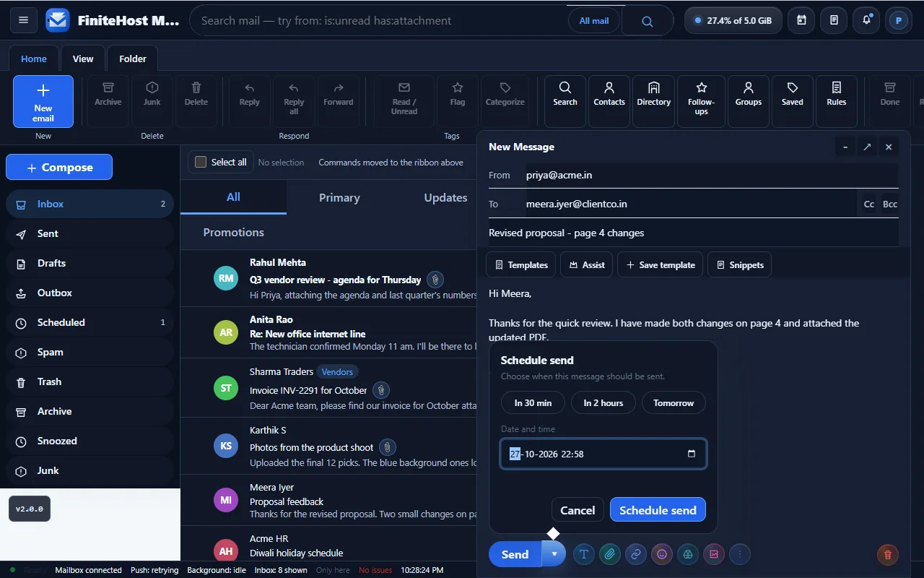Select the Primary mail tab
The image size is (924, 578).
339,197
